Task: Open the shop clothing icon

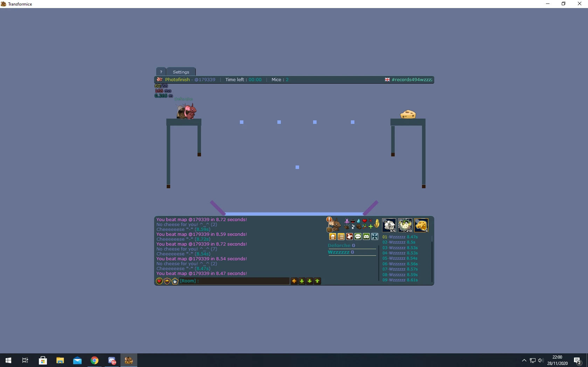Action: coord(350,237)
